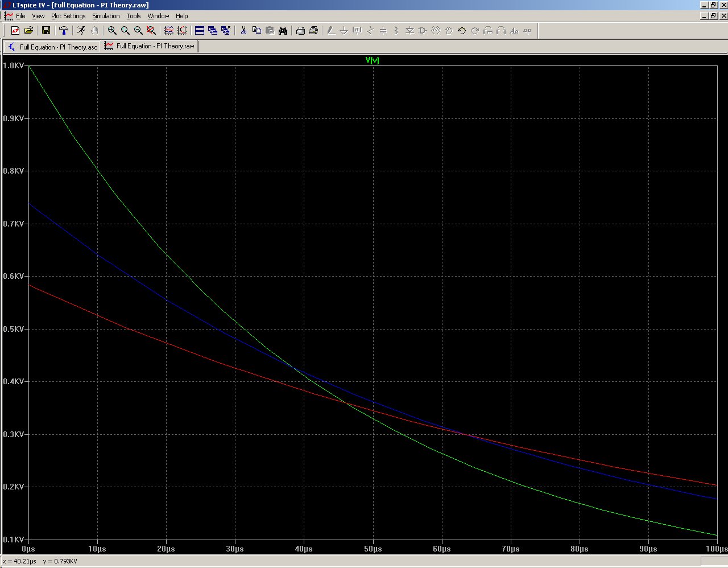
Task: Open the Plot Settings menu
Action: point(68,16)
